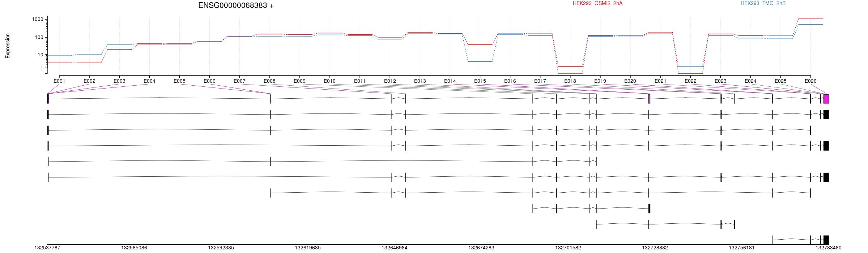
Task: Click genomic coordinate 132646984
Action: [395, 248]
